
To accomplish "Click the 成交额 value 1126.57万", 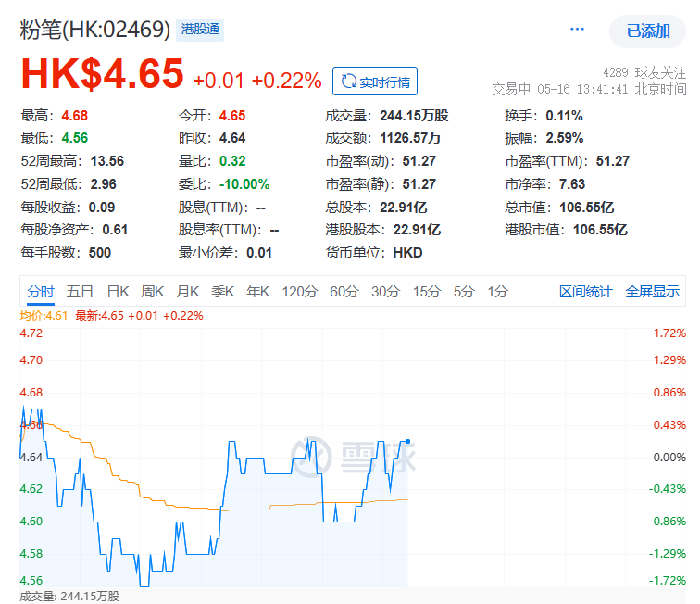I will click(x=410, y=138).
